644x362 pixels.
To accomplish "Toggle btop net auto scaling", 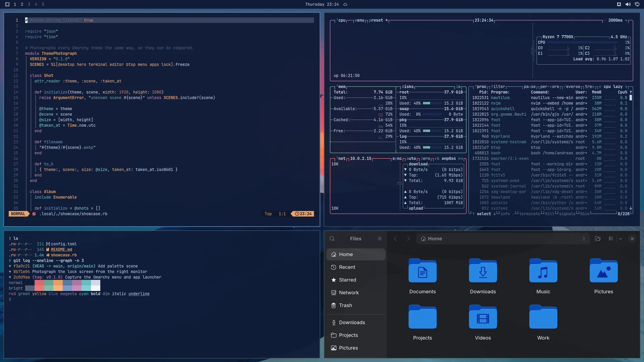I will pyautogui.click(x=411, y=159).
